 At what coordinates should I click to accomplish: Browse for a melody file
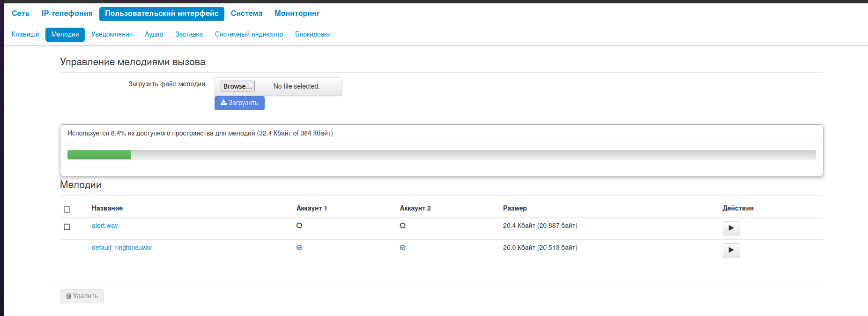(x=237, y=86)
